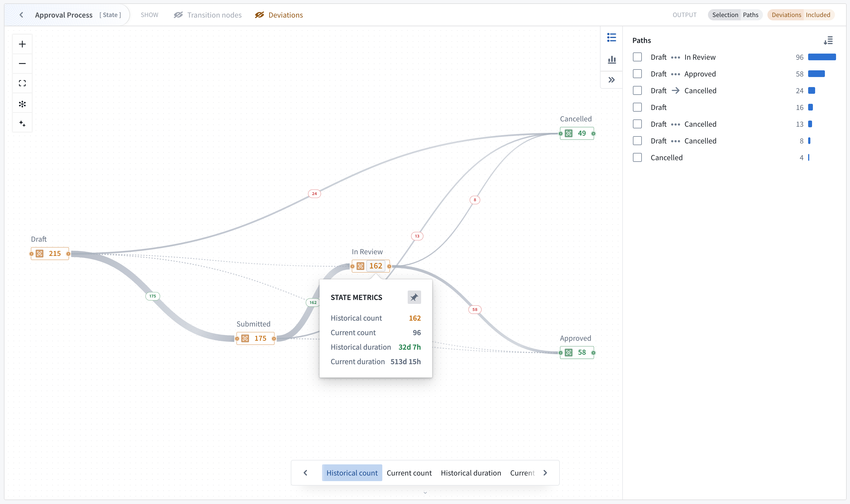Click the blue bar next to 96
Viewport: 850px width, 504px height.
click(821, 57)
